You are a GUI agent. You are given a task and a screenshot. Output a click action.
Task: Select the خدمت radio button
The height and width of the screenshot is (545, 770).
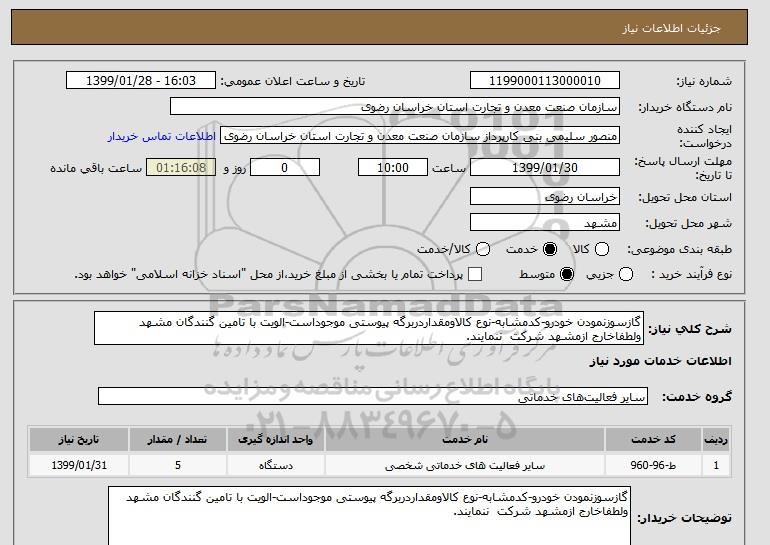[550, 249]
